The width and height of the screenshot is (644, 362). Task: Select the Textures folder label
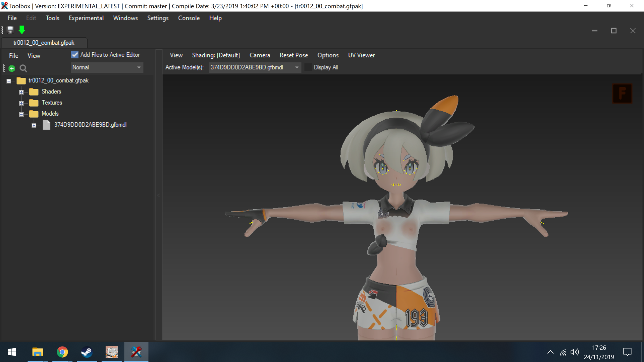point(52,103)
